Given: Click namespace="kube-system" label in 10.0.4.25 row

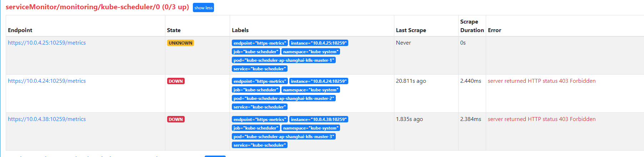Looking at the screenshot, I should pyautogui.click(x=311, y=51).
